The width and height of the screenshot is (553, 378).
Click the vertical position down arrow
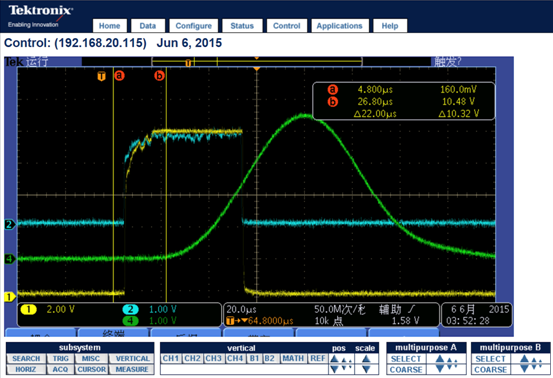point(334,369)
